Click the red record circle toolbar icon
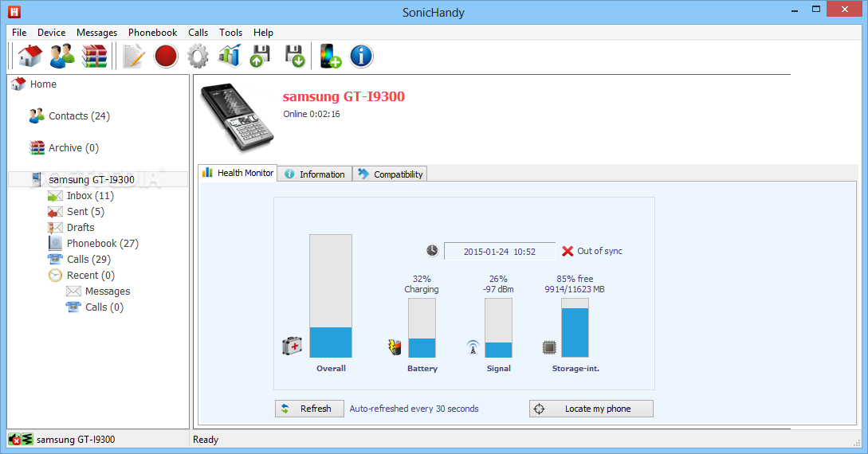The height and width of the screenshot is (454, 868). tap(166, 56)
